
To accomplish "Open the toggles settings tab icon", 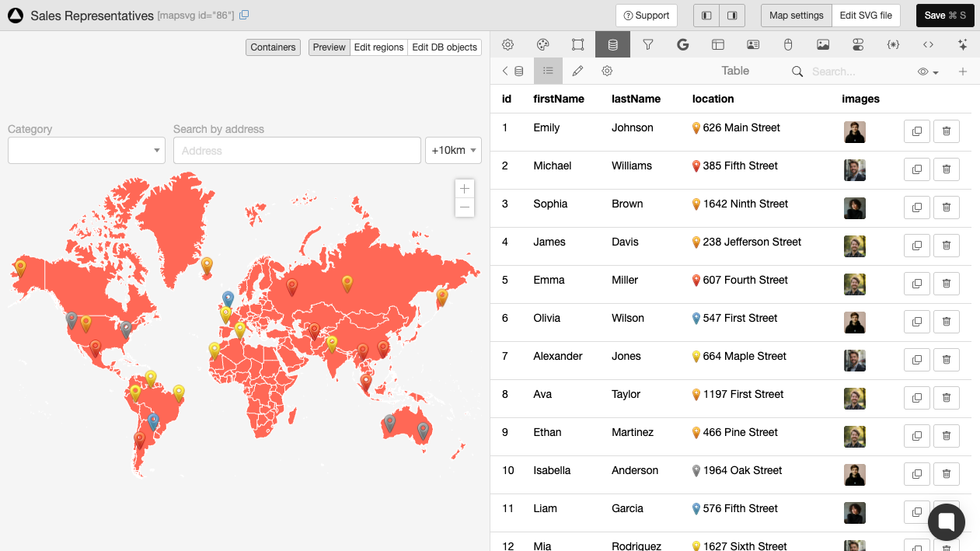I will [x=858, y=45].
